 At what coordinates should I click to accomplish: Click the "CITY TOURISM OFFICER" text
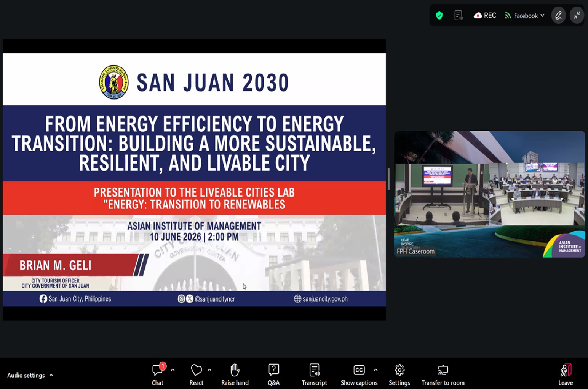pyautogui.click(x=55, y=280)
